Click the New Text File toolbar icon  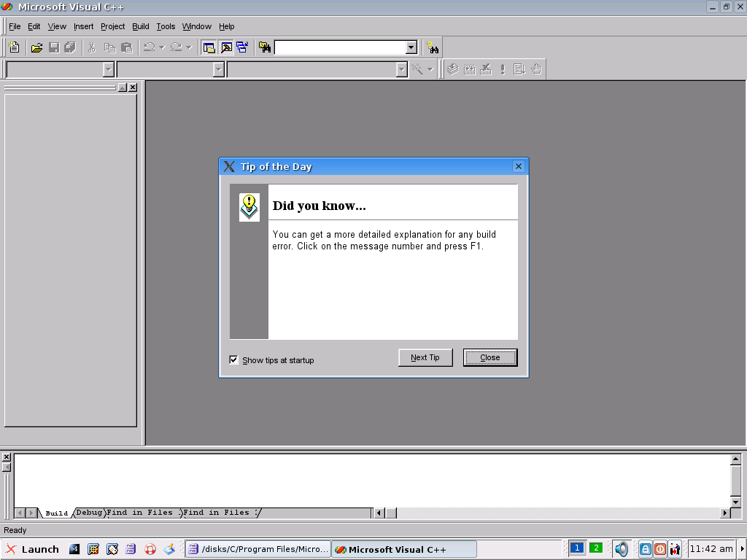click(x=14, y=47)
